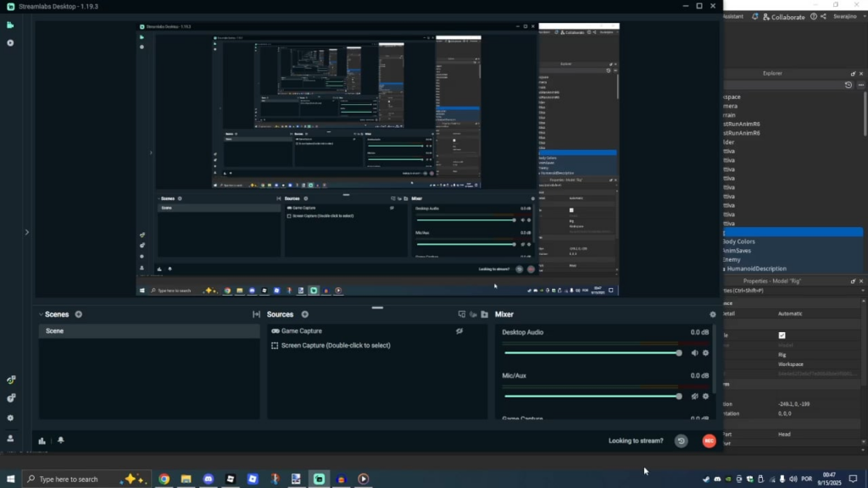Click the Streamlabs preview canvas
This screenshot has width=868, height=488.
tap(378, 159)
